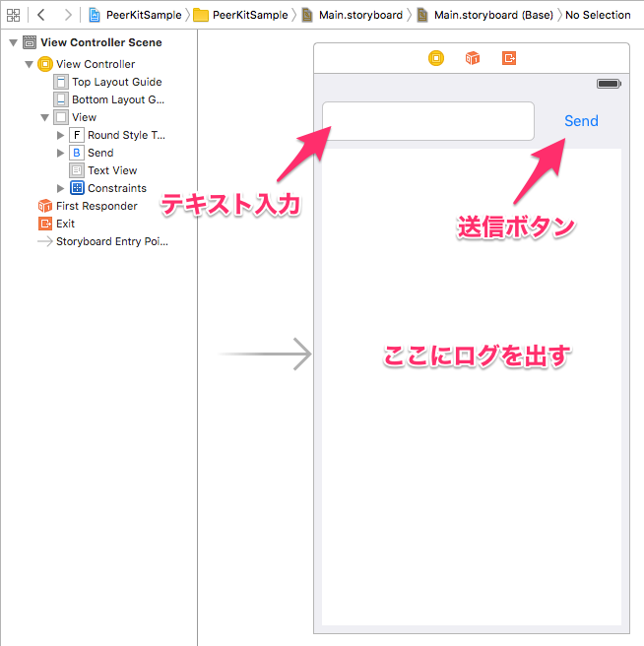Go forward using the right chevron
The width and height of the screenshot is (644, 646).
pos(67,15)
